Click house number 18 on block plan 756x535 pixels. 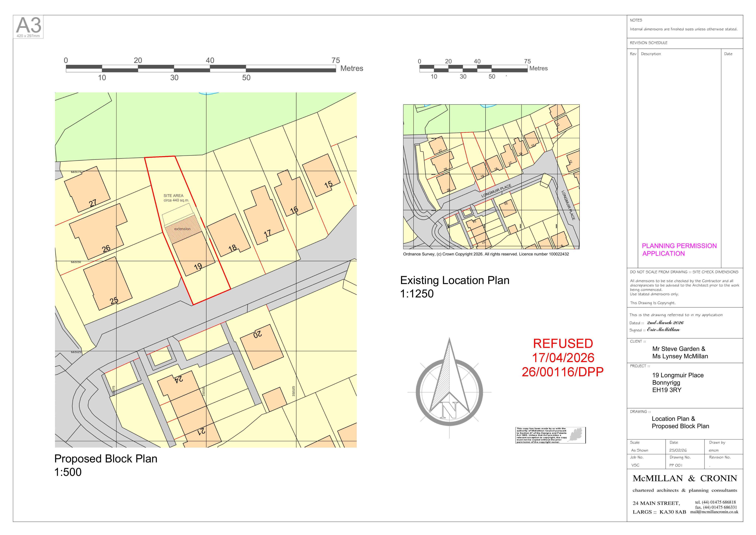(232, 248)
